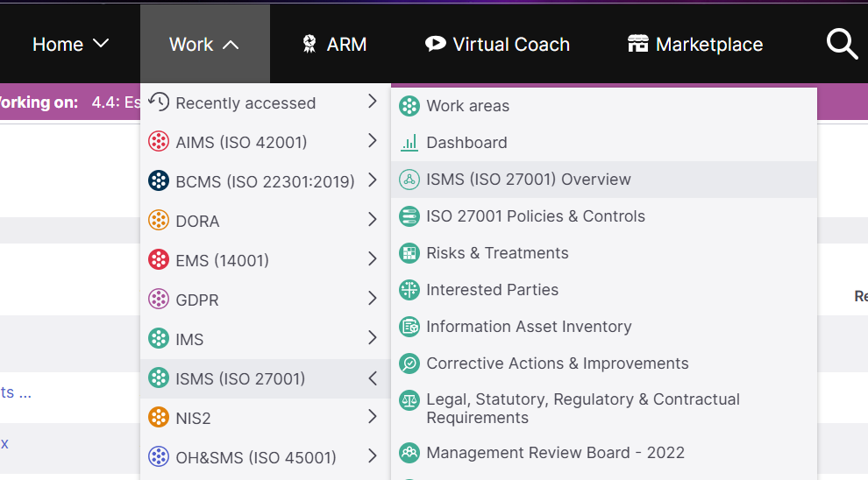Click the Corrective Actions magnifier icon
This screenshot has width=868, height=480.
[409, 364]
